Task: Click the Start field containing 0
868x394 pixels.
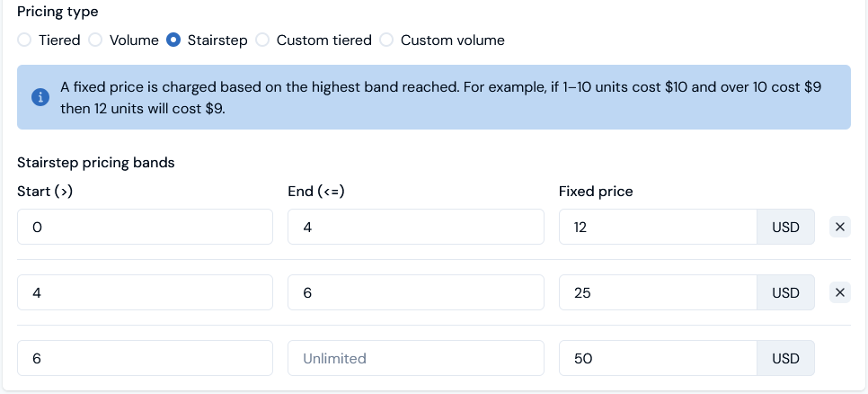Action: point(145,227)
